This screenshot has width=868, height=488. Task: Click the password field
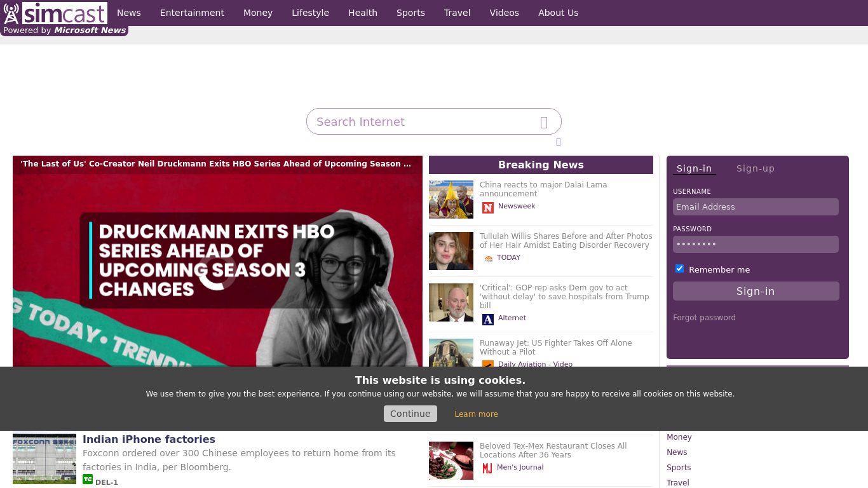tap(756, 244)
